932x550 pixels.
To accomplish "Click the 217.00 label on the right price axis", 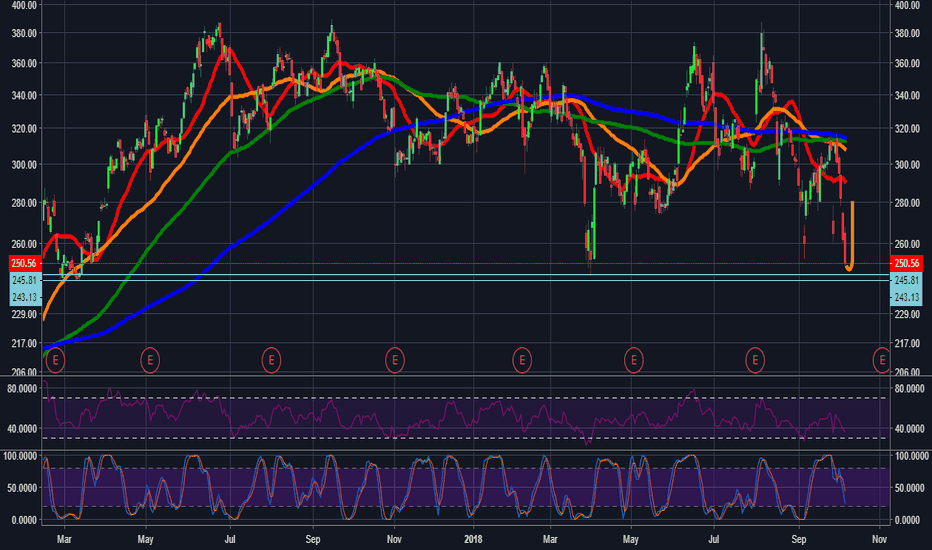I will 907,343.
